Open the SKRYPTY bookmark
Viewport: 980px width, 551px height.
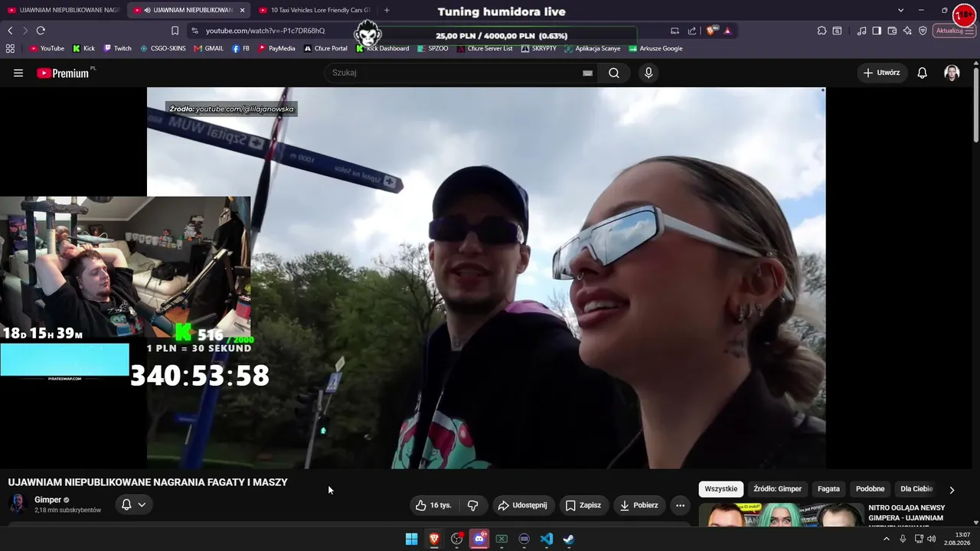click(x=538, y=48)
